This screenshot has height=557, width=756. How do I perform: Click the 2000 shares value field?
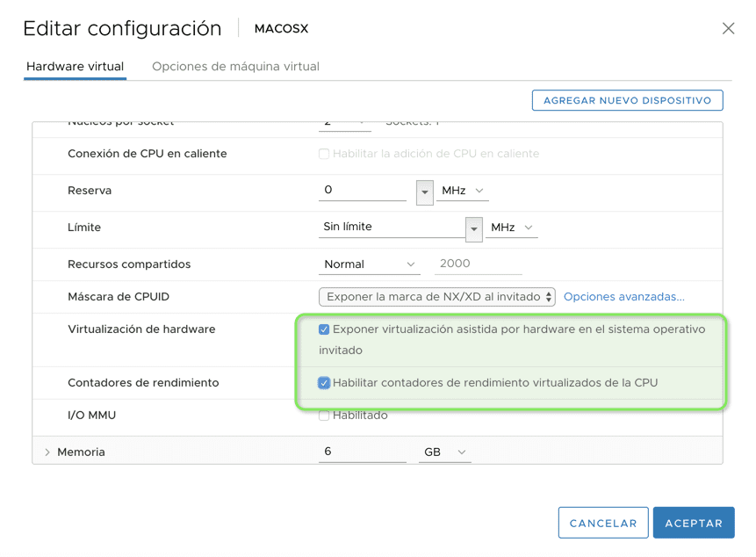pos(478,264)
